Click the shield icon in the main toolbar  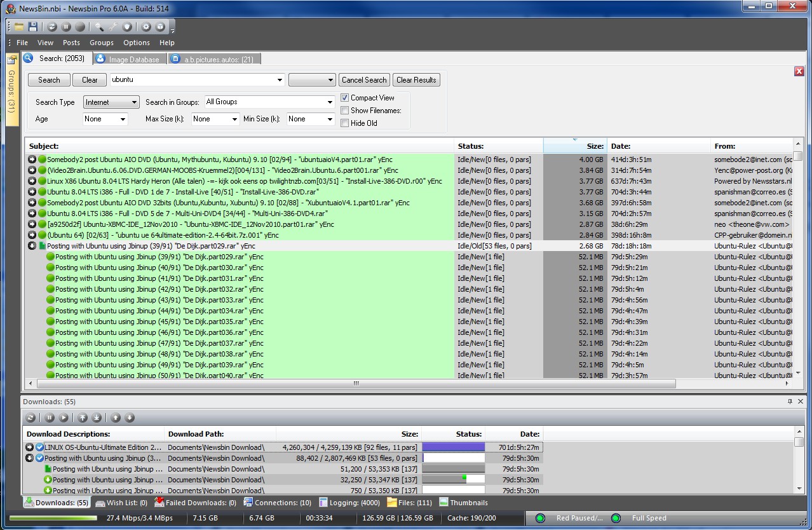coord(127,27)
